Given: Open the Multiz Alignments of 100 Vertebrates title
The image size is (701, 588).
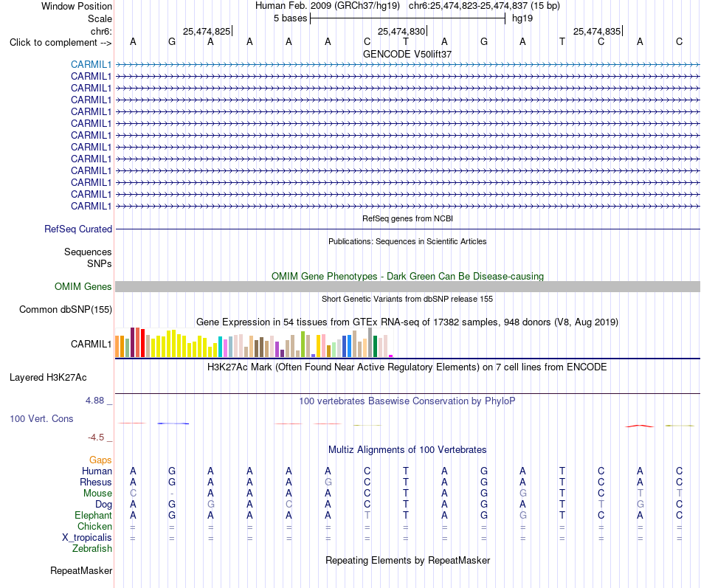Looking at the screenshot, I should [407, 450].
